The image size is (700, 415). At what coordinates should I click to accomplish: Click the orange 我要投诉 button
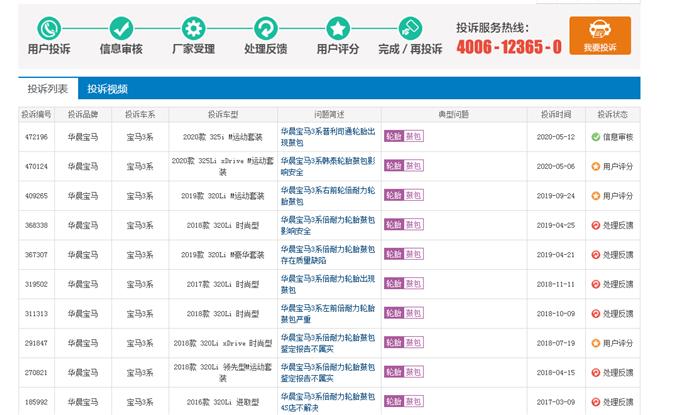pyautogui.click(x=600, y=36)
